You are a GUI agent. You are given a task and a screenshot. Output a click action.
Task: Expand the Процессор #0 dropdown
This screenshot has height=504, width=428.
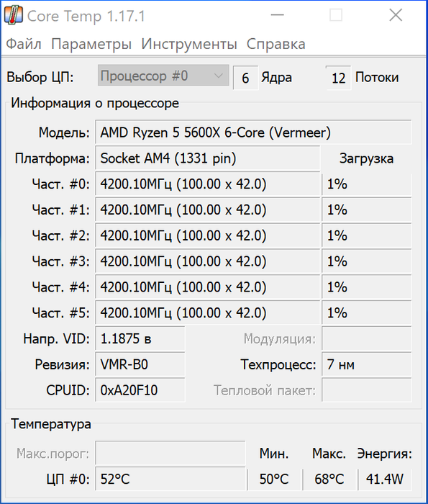[x=163, y=76]
